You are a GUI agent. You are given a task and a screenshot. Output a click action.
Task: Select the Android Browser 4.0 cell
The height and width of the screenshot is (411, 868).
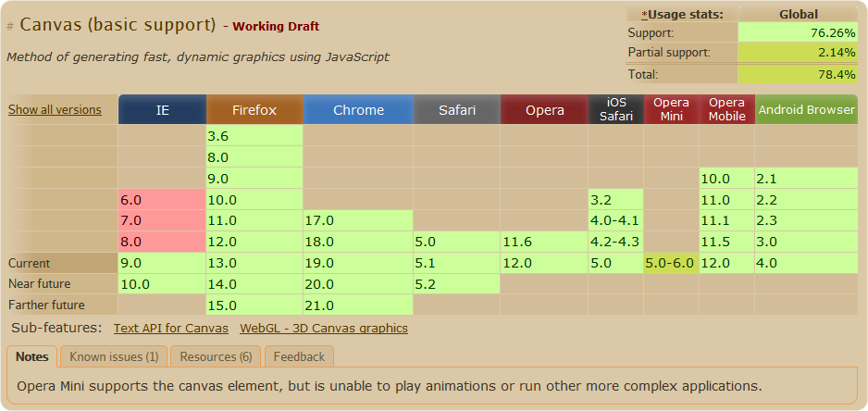pos(807,263)
